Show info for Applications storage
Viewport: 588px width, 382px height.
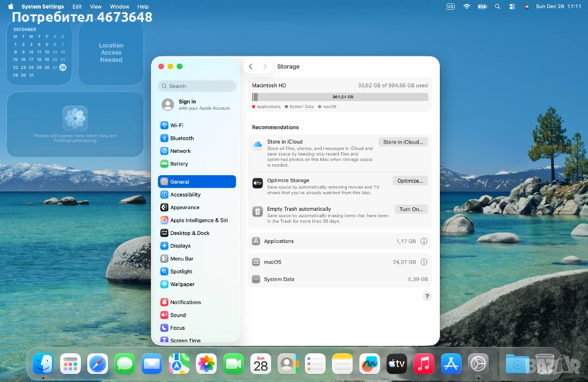(424, 241)
